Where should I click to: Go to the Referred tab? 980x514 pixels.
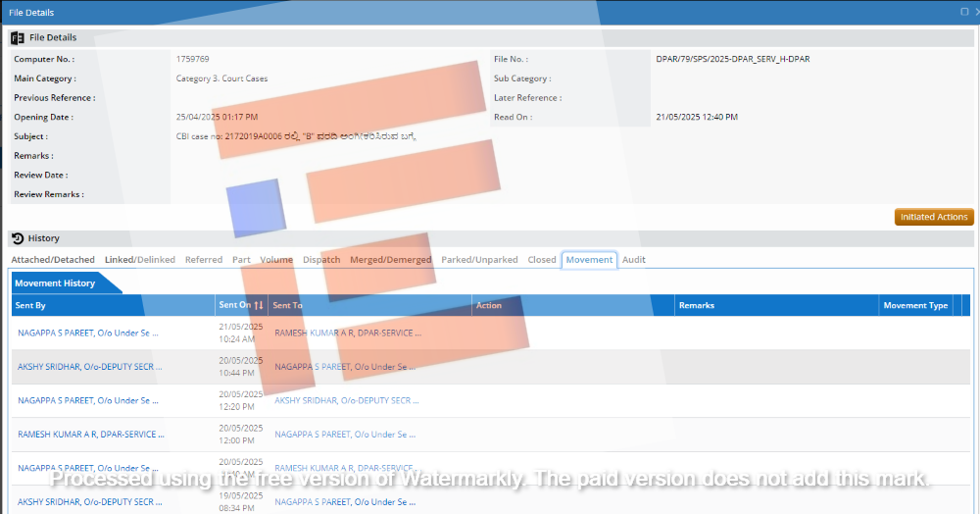(204, 260)
